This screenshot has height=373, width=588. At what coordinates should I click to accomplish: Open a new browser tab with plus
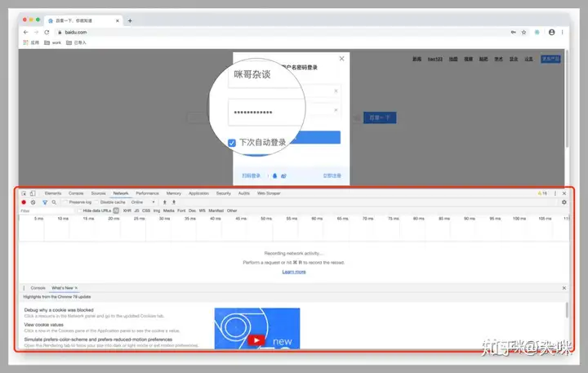130,20
